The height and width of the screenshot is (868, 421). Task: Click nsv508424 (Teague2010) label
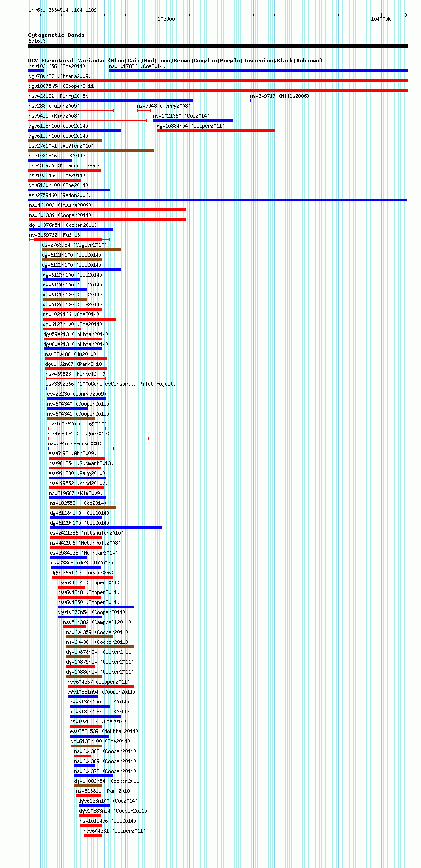tap(79, 434)
